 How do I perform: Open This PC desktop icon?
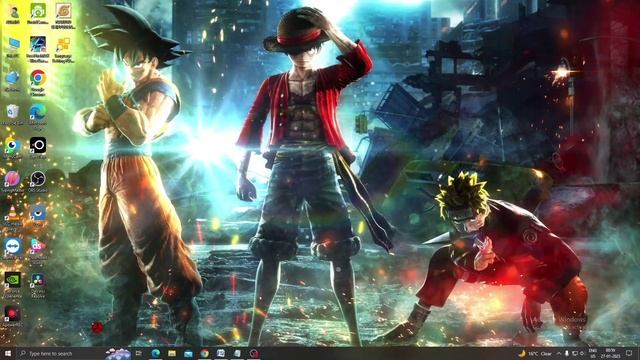point(12,47)
